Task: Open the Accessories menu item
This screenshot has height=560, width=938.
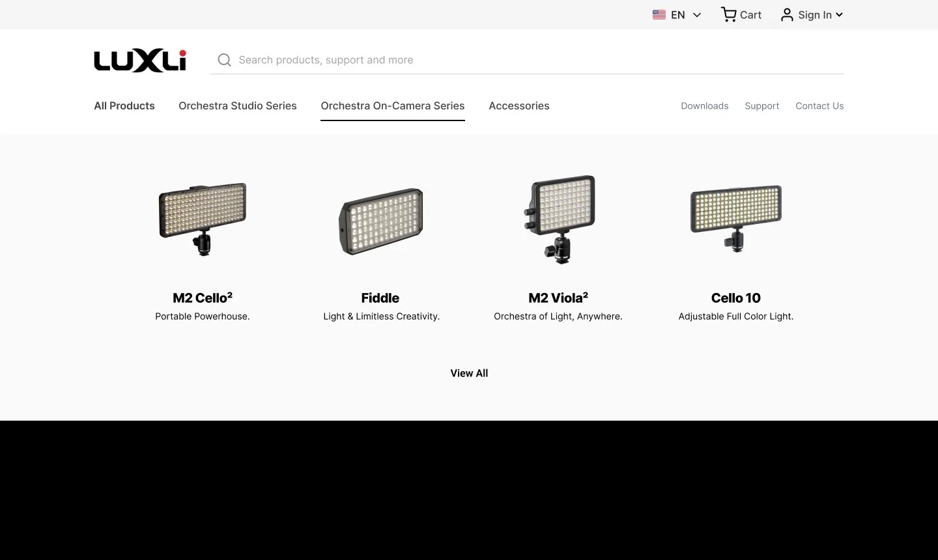Action: (x=519, y=105)
